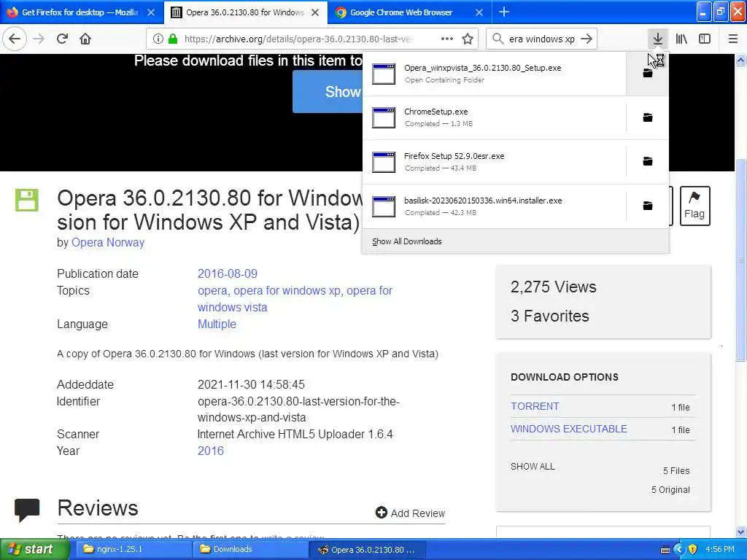
Task: Open containing folder for ChromeSetup.exe
Action: coord(648,117)
